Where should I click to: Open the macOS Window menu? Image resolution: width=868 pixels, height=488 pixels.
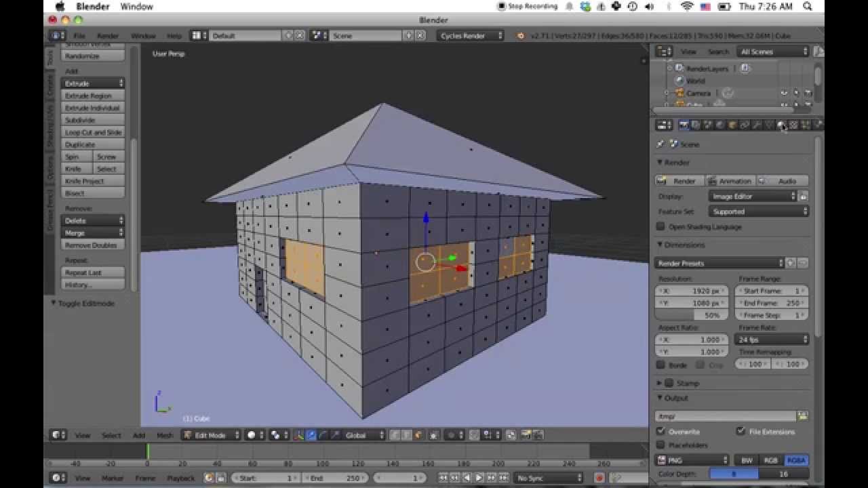[136, 6]
